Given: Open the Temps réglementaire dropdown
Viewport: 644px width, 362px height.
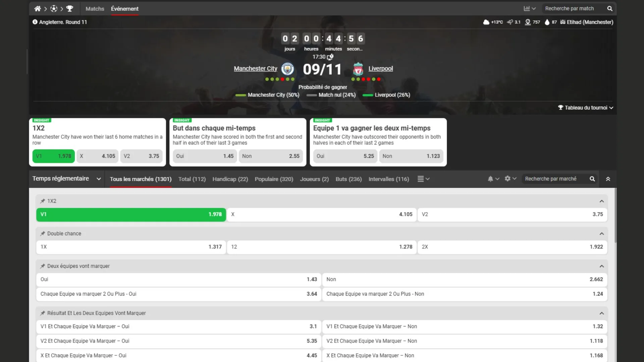Looking at the screenshot, I should (66, 179).
